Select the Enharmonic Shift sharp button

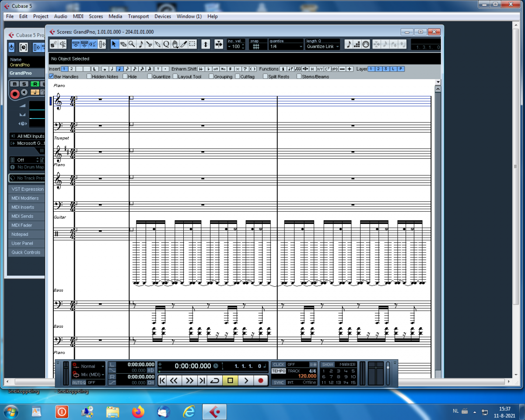230,69
